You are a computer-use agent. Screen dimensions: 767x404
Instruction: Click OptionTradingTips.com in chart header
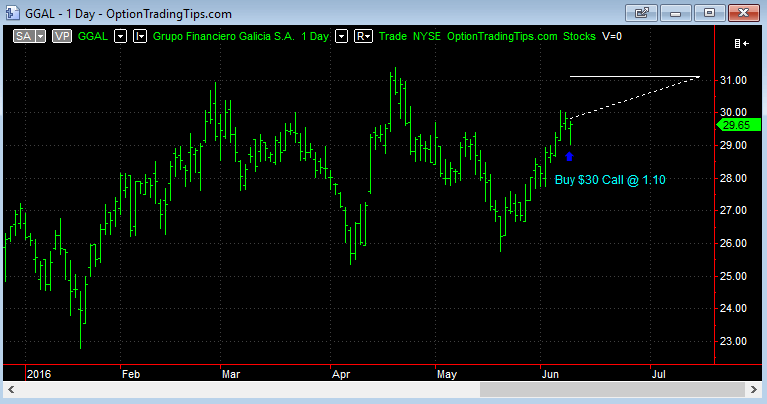(502, 36)
